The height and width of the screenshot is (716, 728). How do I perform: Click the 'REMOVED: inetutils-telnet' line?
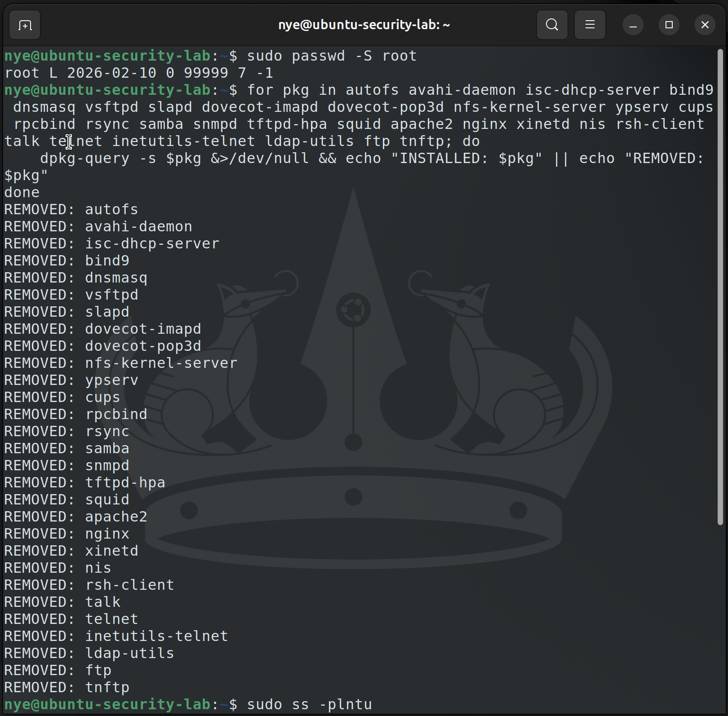[116, 636]
